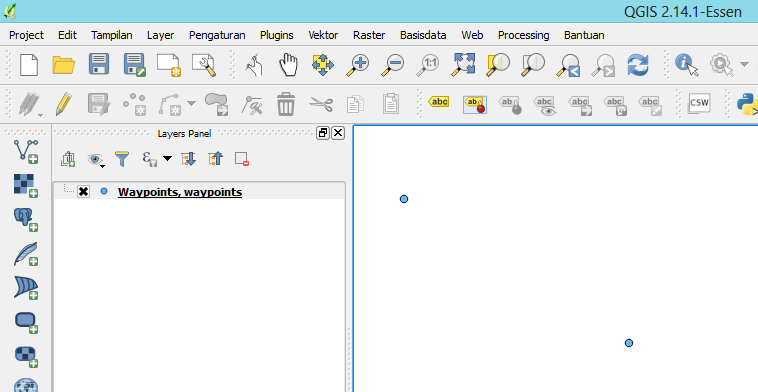Open dropdown arrow beside expression filter
This screenshot has height=392, width=758.
click(167, 158)
